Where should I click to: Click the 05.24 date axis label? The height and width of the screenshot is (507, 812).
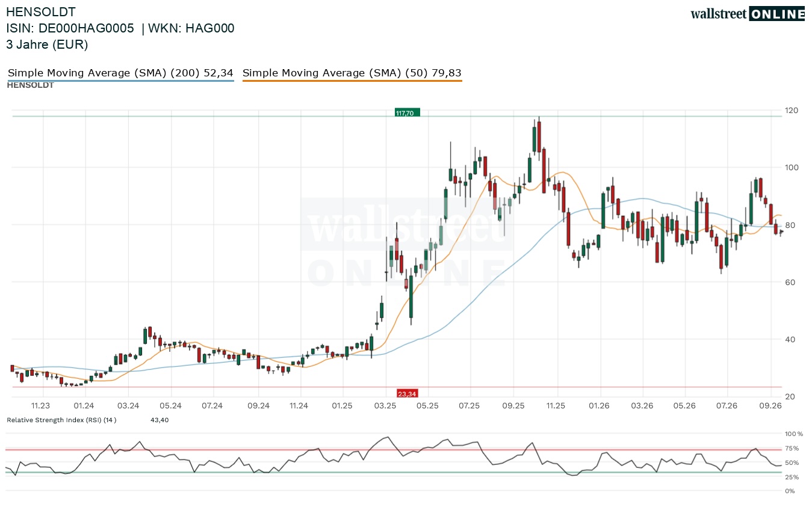pyautogui.click(x=171, y=405)
